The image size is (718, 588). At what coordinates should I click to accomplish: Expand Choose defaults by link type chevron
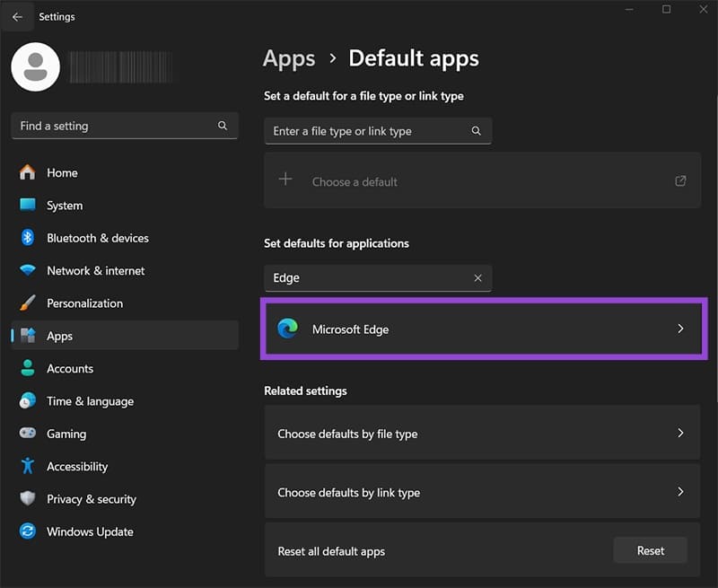680,491
